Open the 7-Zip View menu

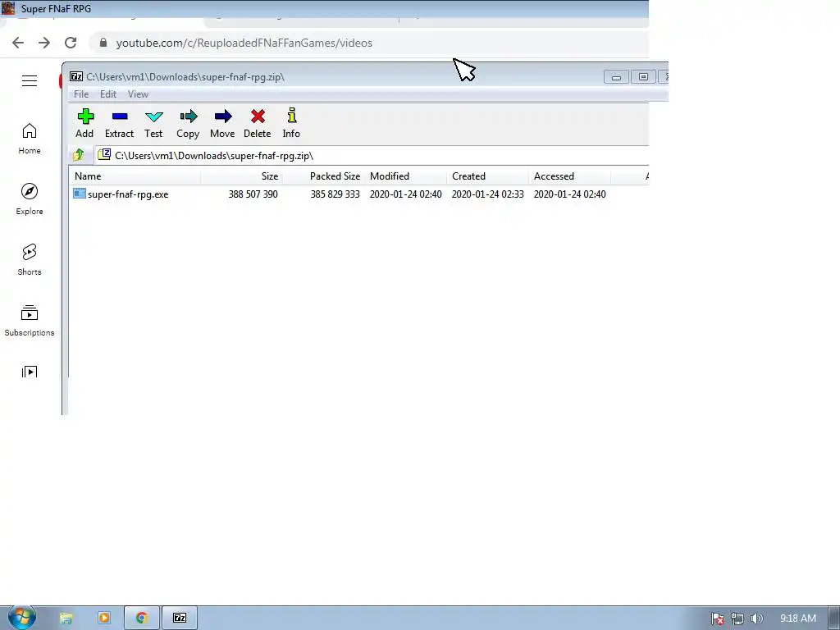pyautogui.click(x=138, y=94)
